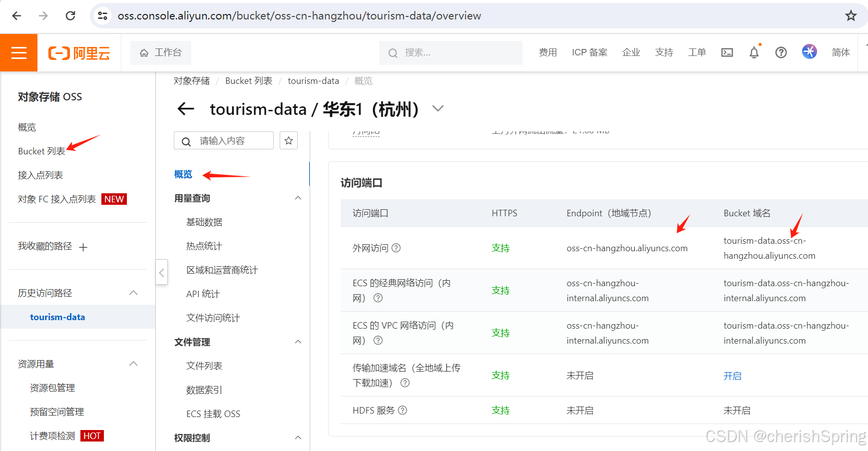Open 资源包管理
Viewport: 868px width, 451px height.
coord(52,388)
